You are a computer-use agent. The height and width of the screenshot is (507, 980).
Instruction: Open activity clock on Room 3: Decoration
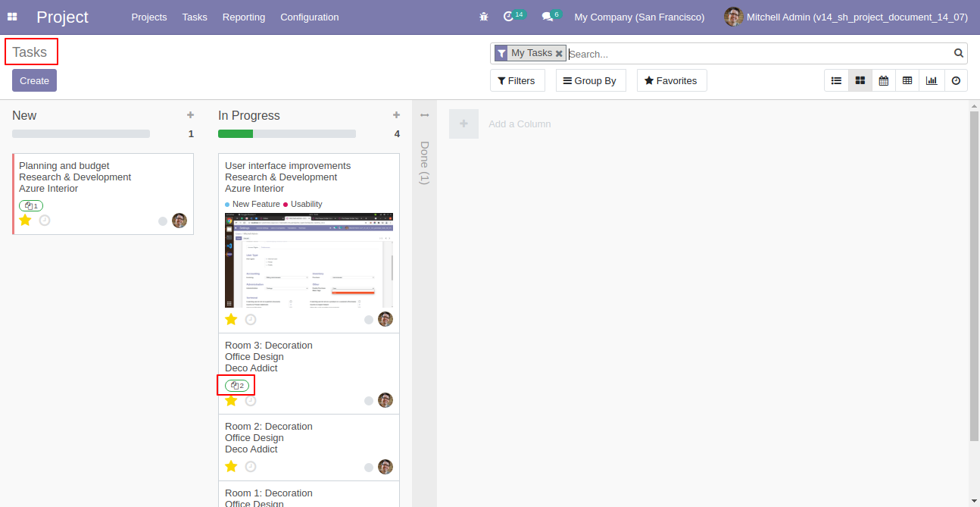pyautogui.click(x=251, y=401)
